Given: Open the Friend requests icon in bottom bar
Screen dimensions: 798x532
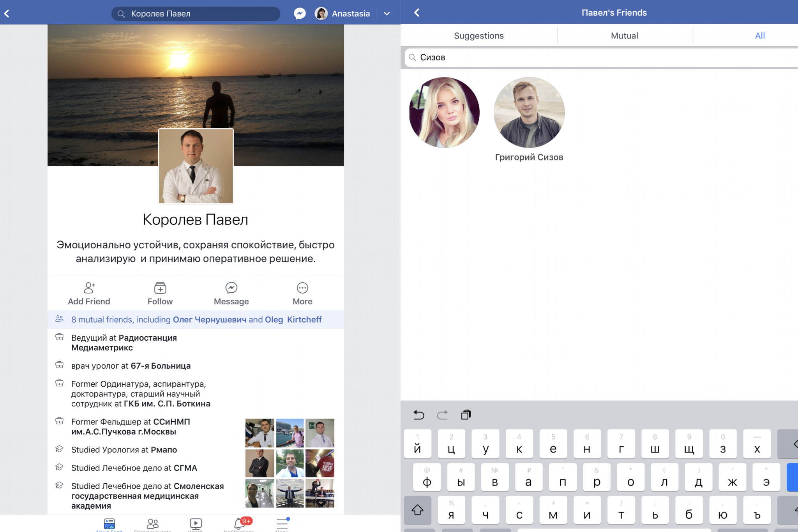Looking at the screenshot, I should [152, 523].
